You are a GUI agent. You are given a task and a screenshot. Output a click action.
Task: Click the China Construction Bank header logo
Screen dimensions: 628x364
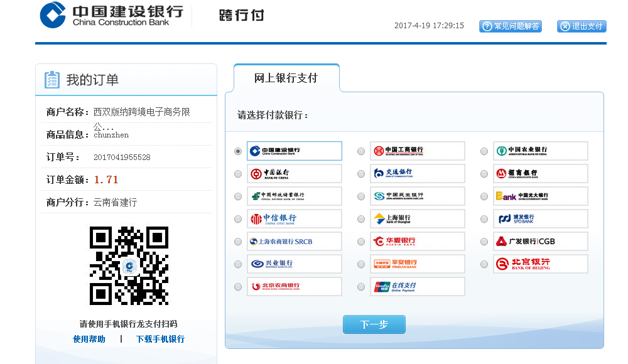(x=112, y=15)
